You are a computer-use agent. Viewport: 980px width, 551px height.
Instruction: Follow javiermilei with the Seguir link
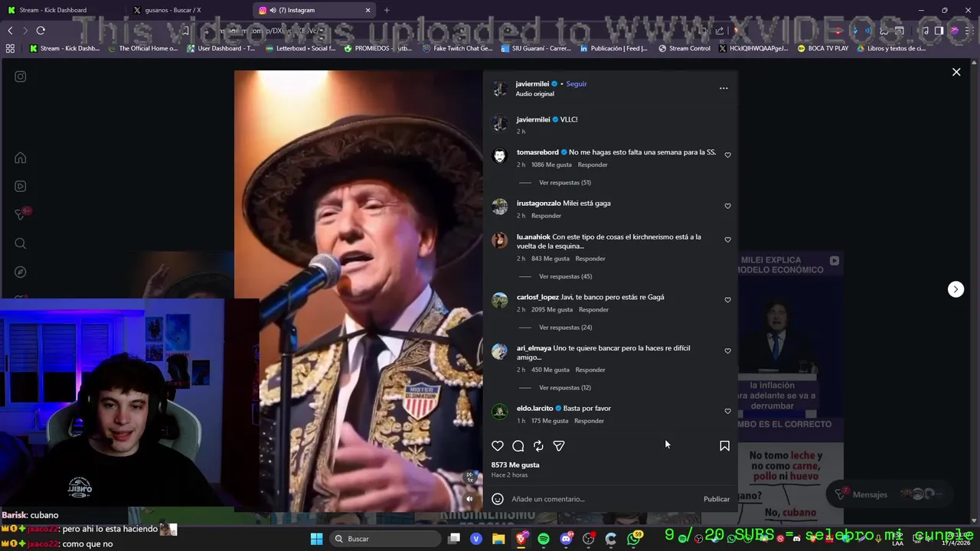click(x=577, y=84)
